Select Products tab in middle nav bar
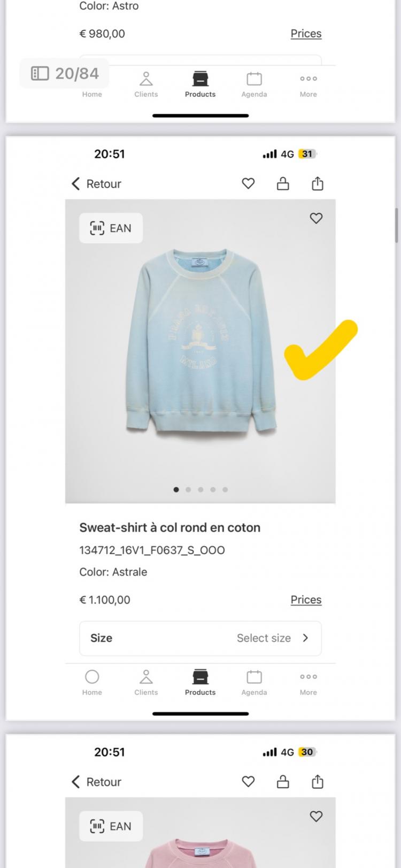The width and height of the screenshot is (401, 868). tap(200, 682)
